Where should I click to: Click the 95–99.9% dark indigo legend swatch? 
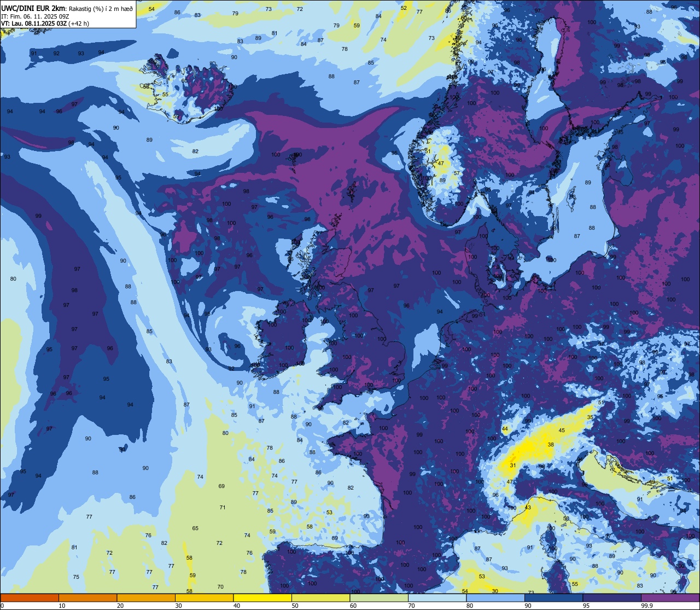pos(612,597)
